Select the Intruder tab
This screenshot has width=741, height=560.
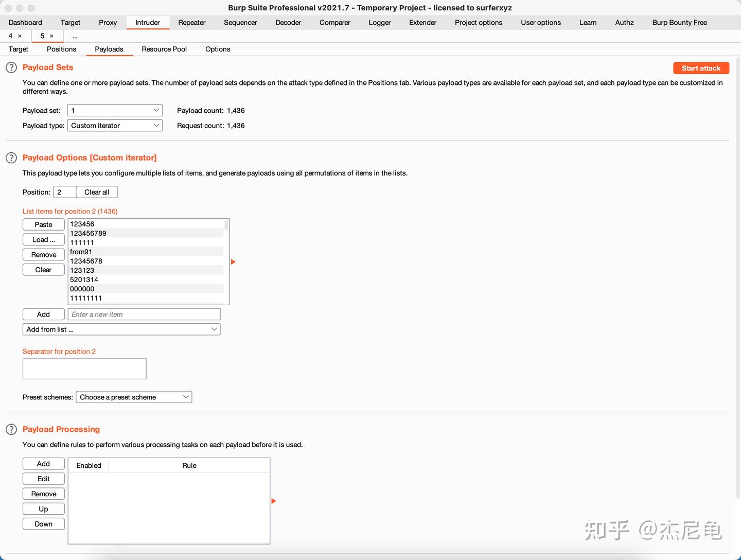point(148,23)
